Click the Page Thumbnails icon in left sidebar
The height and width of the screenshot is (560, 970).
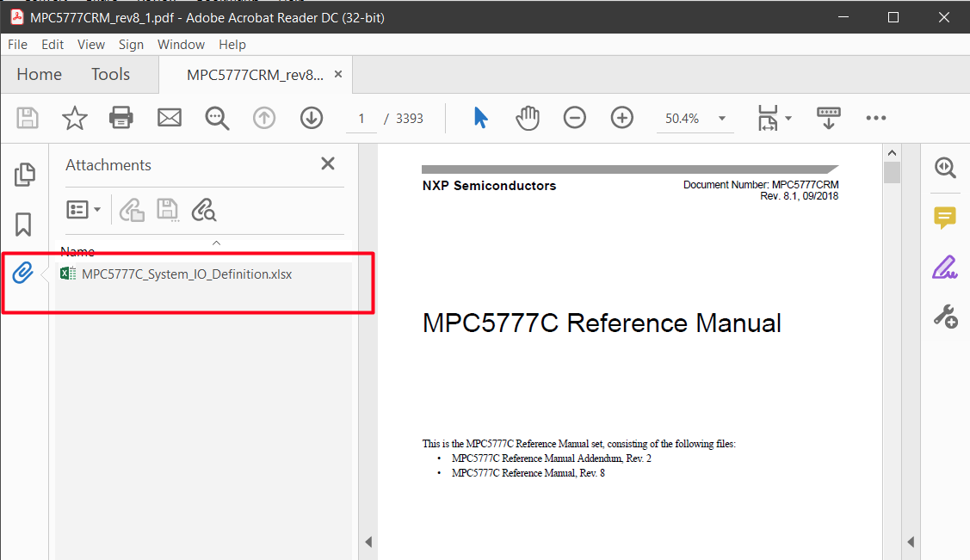(25, 174)
